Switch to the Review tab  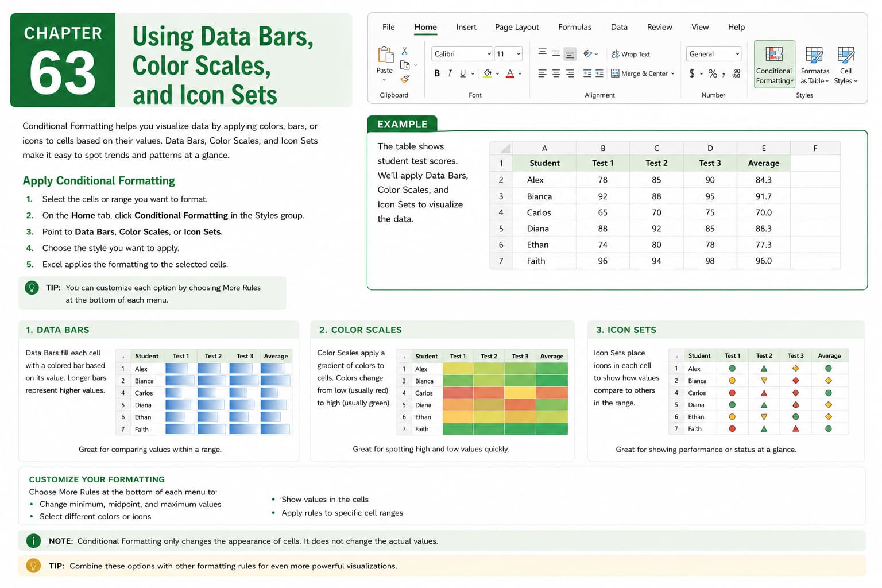[x=659, y=27]
